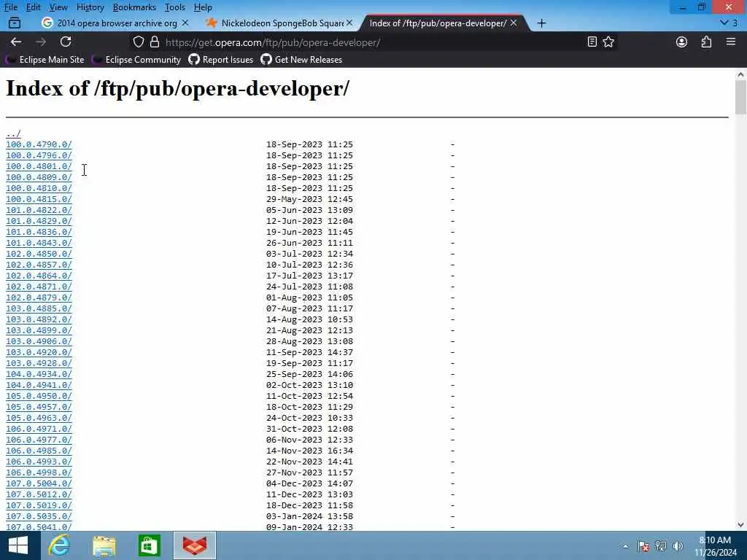Open the Windows Start button
The height and width of the screenshot is (560, 747).
18,545
